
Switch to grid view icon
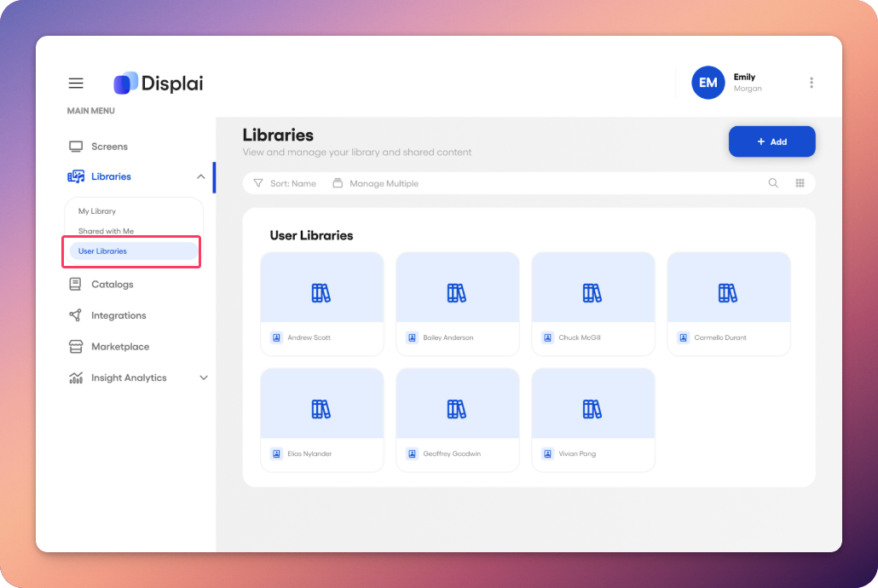tap(800, 183)
